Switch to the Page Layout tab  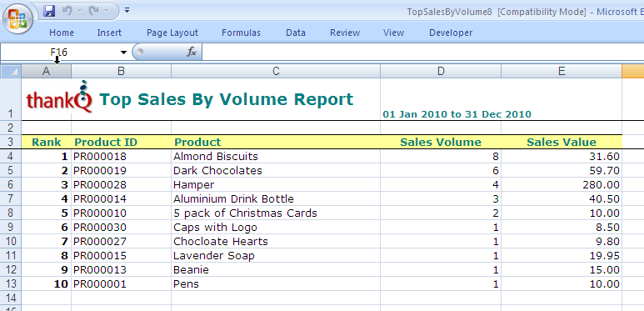pos(172,33)
